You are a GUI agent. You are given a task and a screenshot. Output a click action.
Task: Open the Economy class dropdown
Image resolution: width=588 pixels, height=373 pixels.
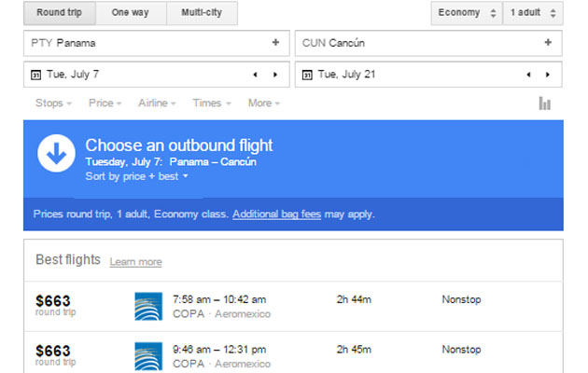click(x=467, y=13)
